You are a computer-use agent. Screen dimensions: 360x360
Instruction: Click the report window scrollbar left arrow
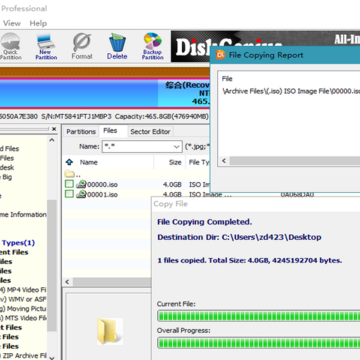[224, 161]
